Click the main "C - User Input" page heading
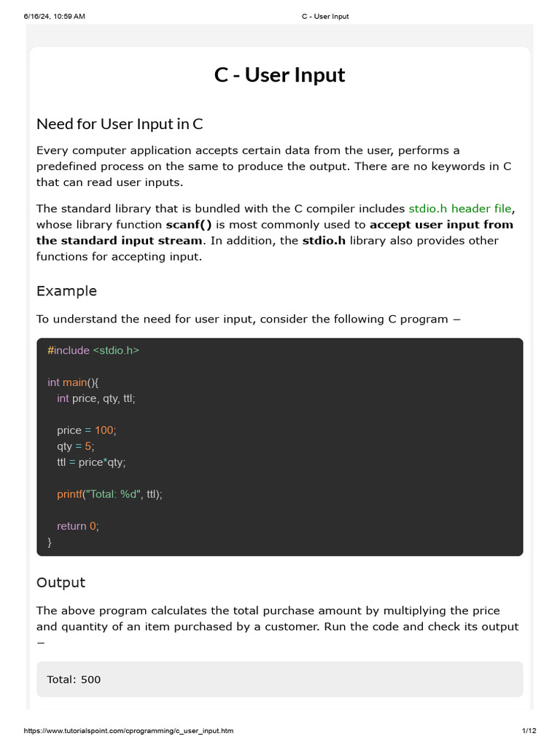 click(x=279, y=75)
